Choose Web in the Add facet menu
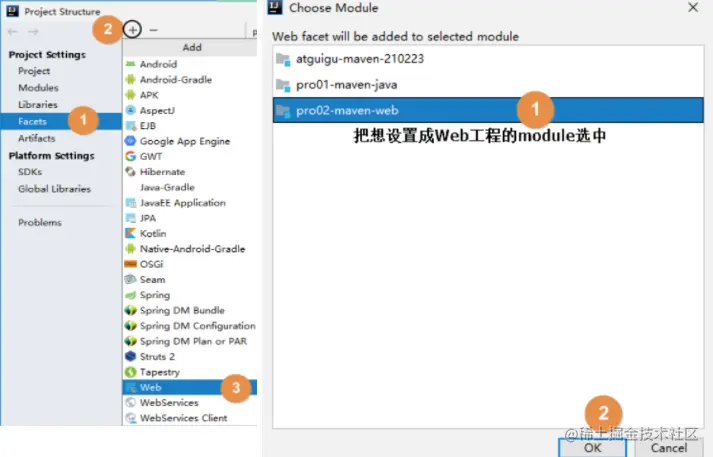 click(x=190, y=387)
